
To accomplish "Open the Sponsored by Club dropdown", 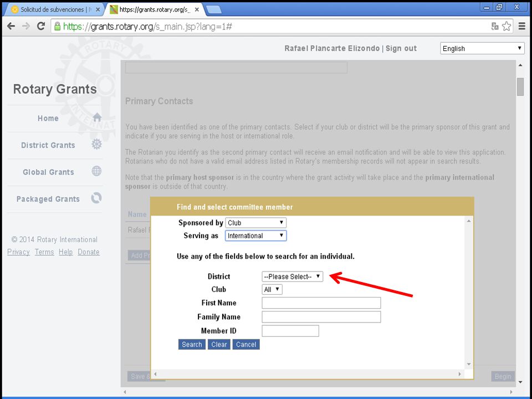I will tap(255, 223).
